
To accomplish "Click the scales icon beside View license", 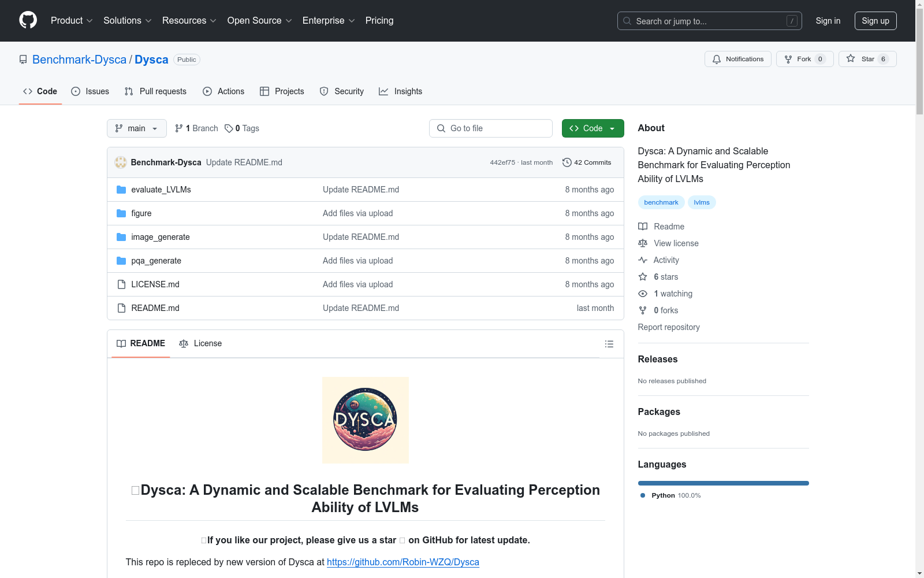I will pos(643,243).
